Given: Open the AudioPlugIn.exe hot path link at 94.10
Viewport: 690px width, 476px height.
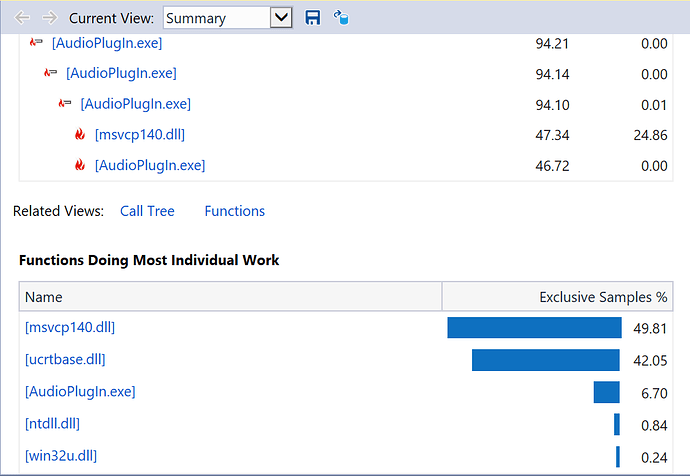Looking at the screenshot, I should (136, 104).
